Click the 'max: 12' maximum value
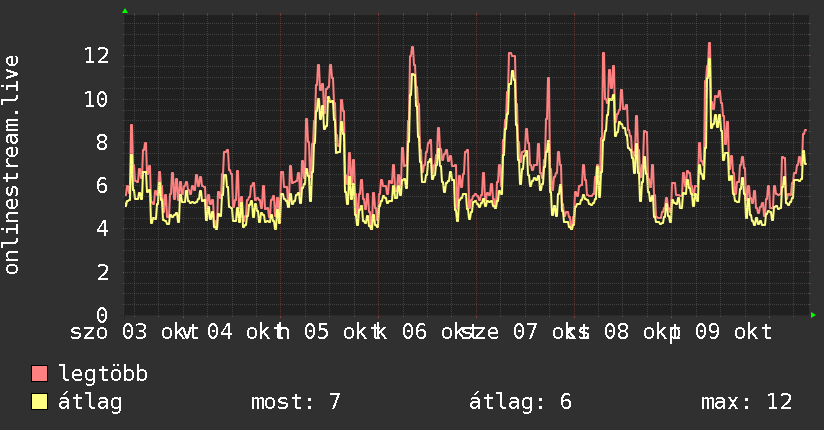This screenshot has height=430, width=824. (x=746, y=402)
